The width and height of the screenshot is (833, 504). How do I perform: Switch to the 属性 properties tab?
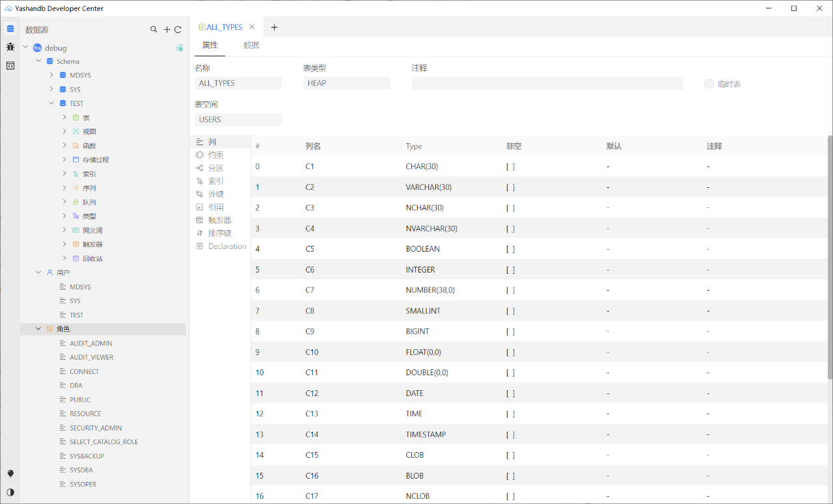(210, 46)
